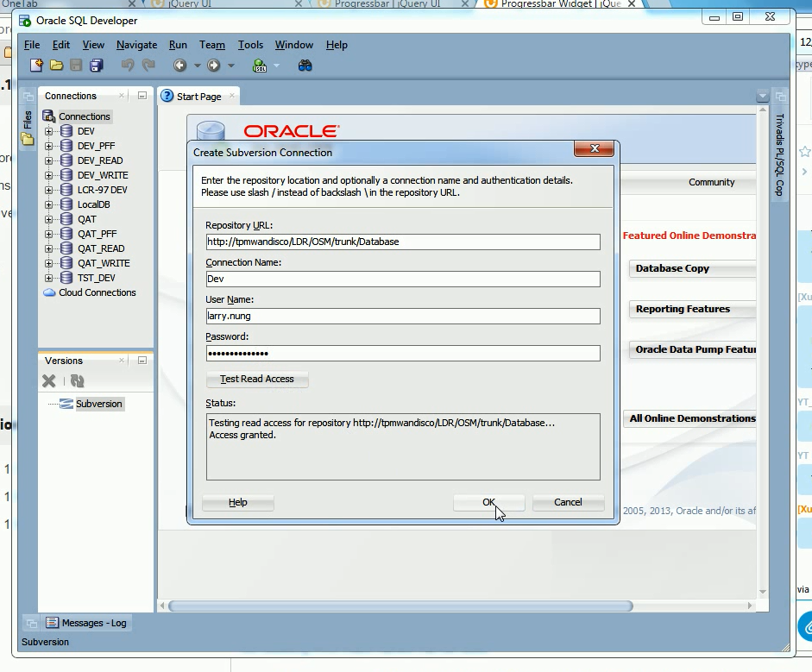Click the User Name field
Image resolution: width=812 pixels, height=672 pixels.
point(403,317)
